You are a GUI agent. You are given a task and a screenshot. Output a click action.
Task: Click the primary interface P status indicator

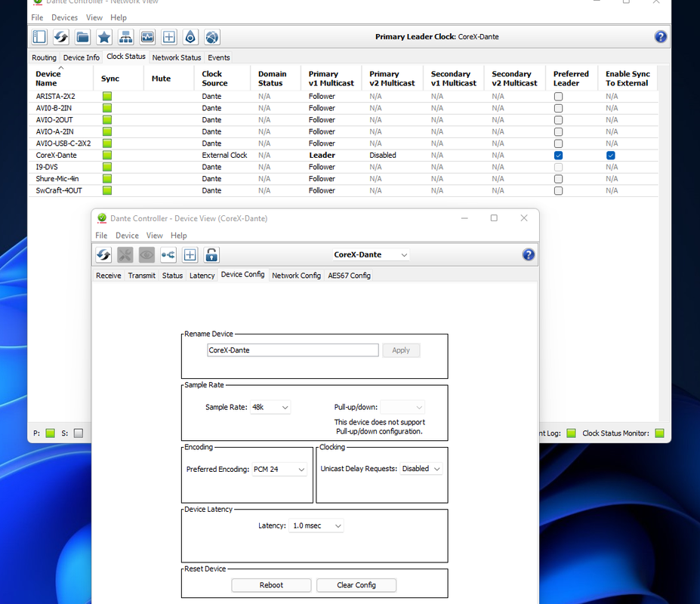[x=51, y=433]
